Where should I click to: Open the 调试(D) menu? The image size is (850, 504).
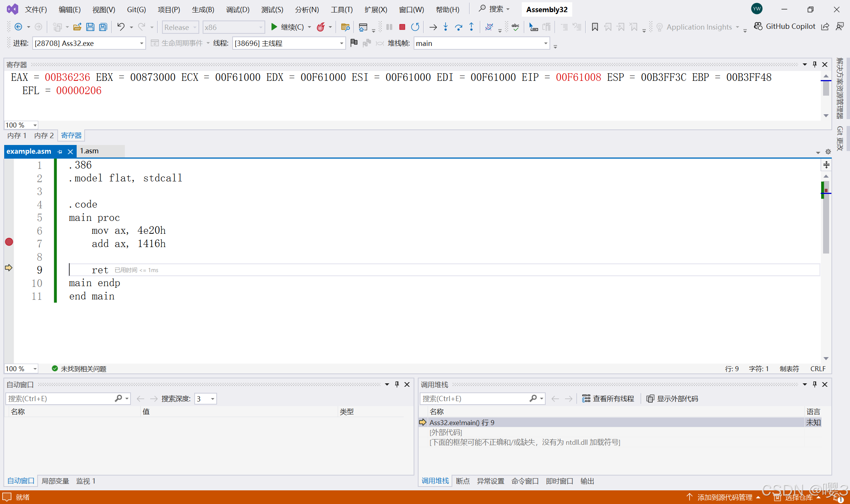tap(238, 9)
